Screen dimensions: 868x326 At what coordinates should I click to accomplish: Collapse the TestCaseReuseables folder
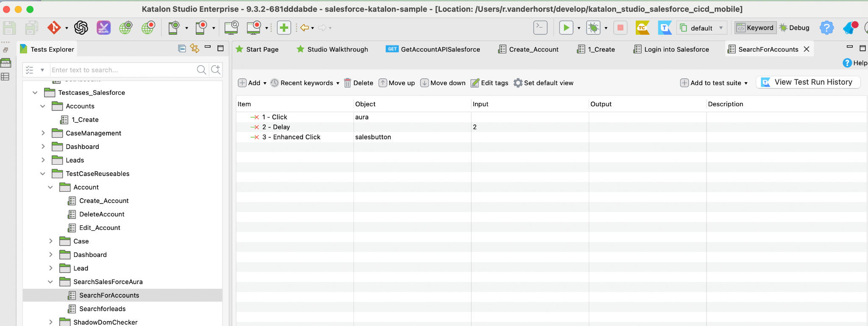click(43, 174)
